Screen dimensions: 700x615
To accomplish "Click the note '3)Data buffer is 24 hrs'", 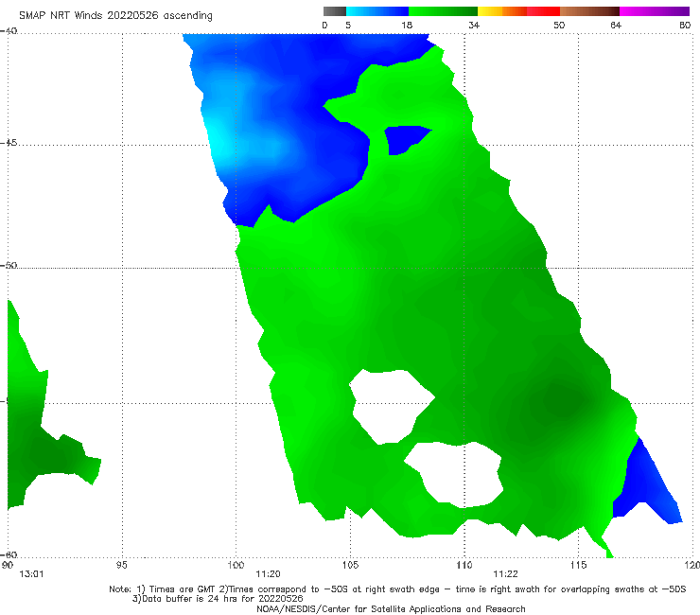I will [x=218, y=599].
